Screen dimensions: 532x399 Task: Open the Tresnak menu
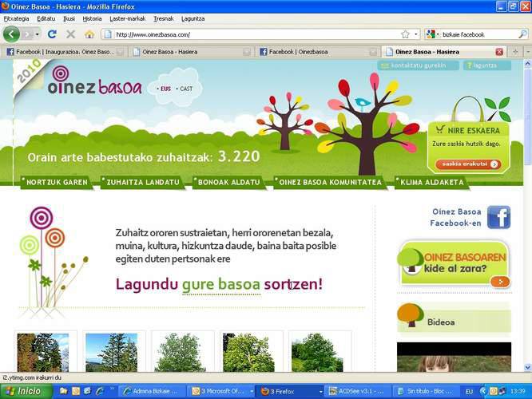[x=164, y=18]
